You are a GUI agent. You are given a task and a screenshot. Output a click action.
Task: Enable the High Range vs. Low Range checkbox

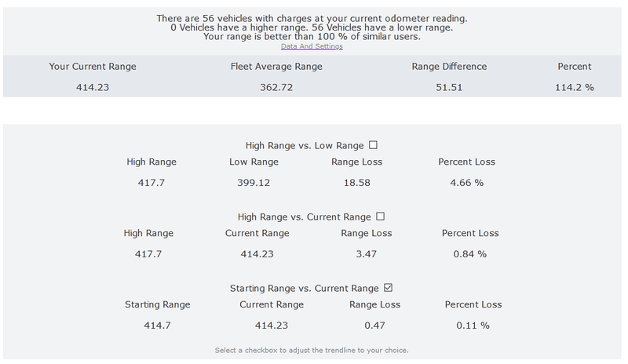pos(373,145)
